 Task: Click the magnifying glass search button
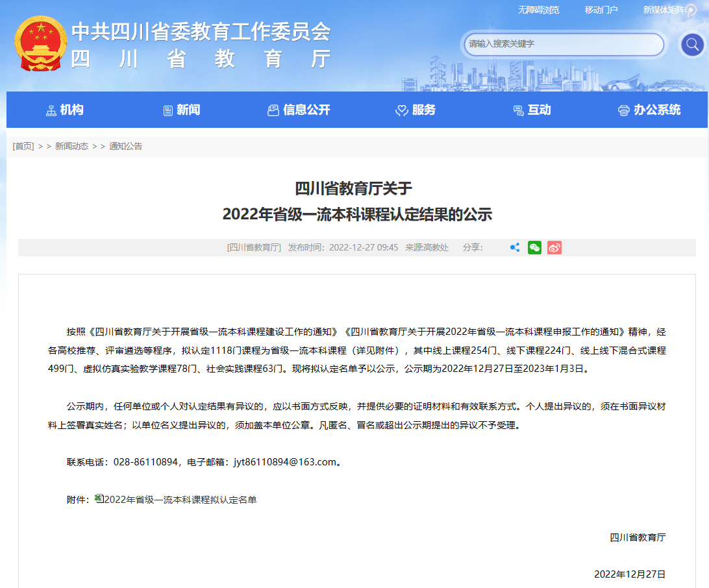coord(692,45)
